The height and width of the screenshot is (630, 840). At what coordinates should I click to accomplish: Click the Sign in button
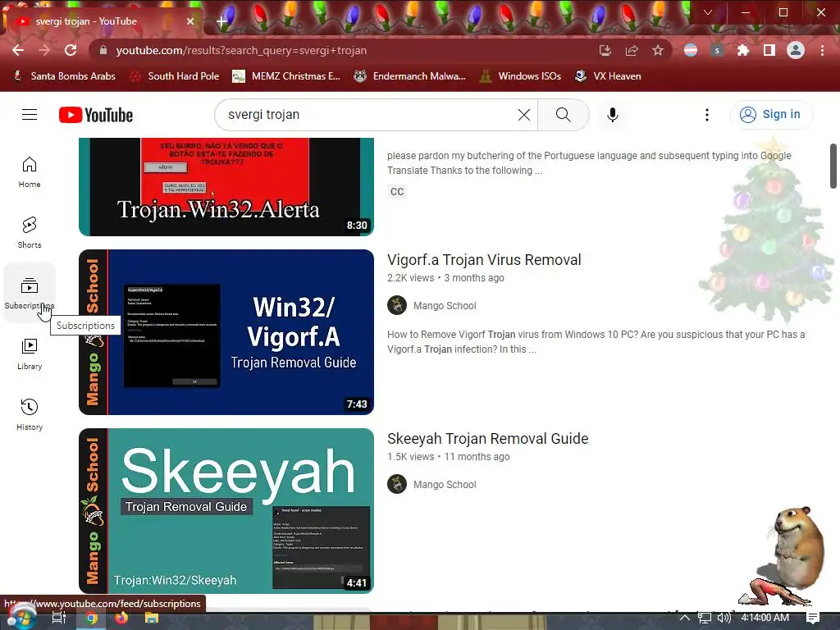pos(771,114)
